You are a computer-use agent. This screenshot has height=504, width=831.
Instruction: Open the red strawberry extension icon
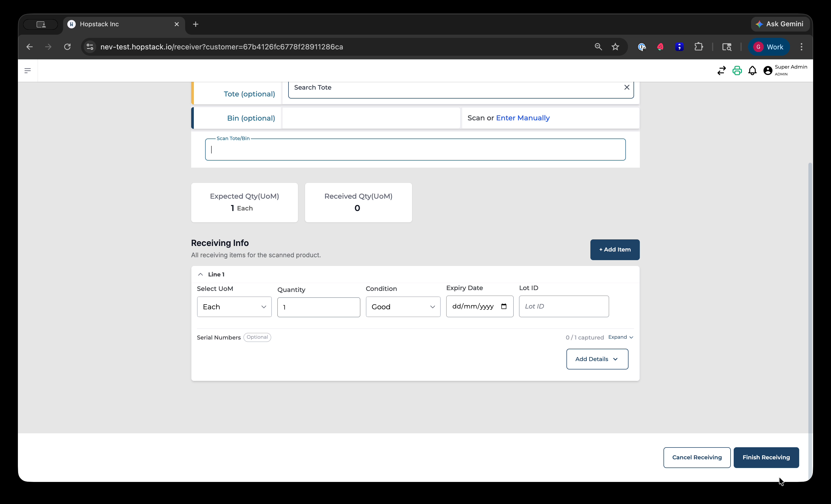coord(660,47)
